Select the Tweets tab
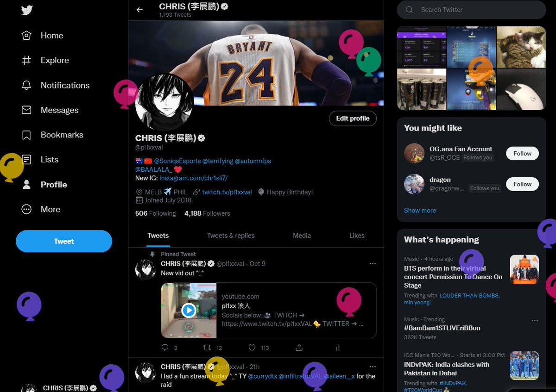This screenshot has width=556, height=392. [158, 236]
